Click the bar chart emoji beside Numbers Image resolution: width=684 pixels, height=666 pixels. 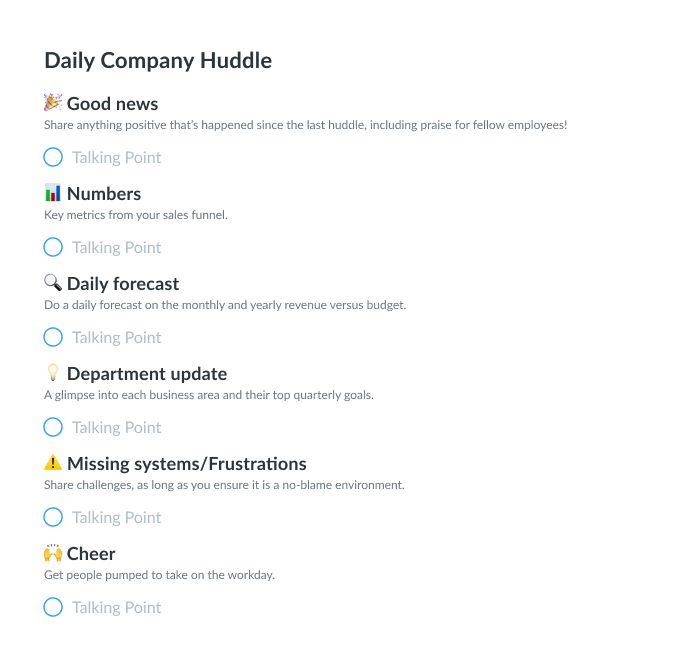coord(53,193)
